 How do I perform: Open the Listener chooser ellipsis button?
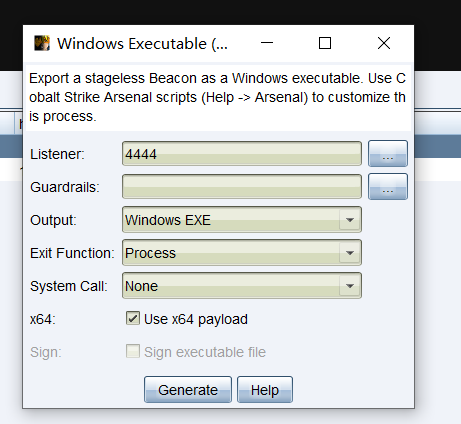tap(388, 154)
